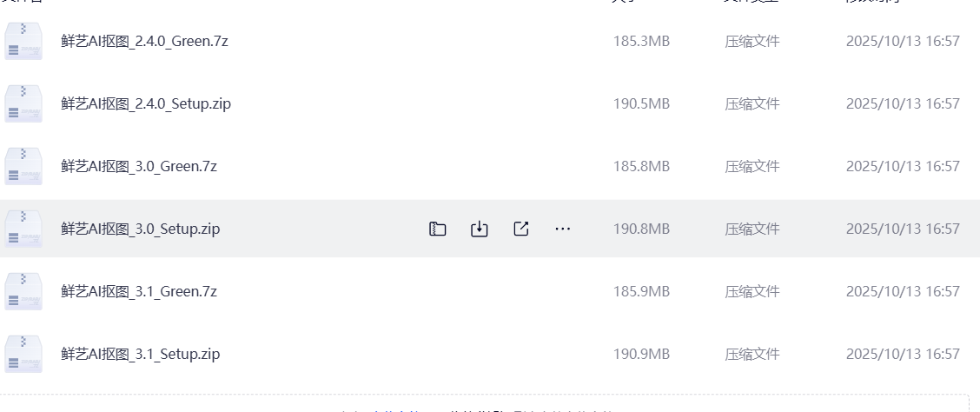Open the three-dot more menu for 3.0_Setup.zip
This screenshot has height=412, width=980.
tap(563, 229)
